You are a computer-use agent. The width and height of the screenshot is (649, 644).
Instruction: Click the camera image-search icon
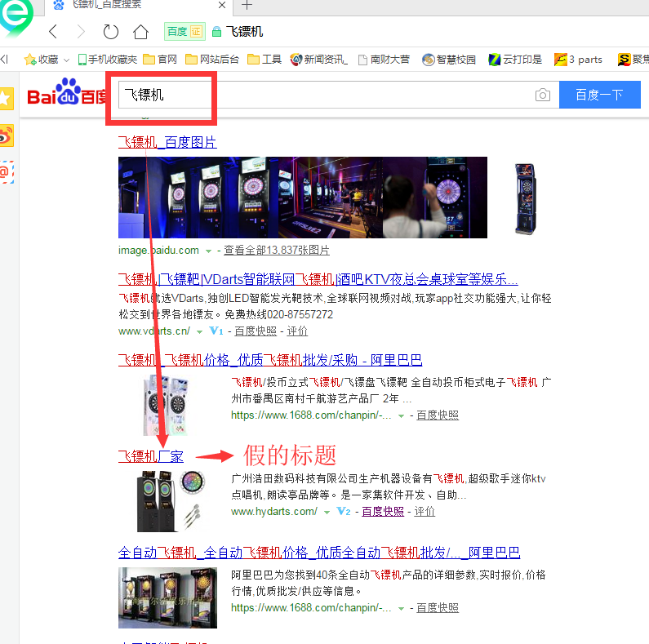(x=543, y=95)
